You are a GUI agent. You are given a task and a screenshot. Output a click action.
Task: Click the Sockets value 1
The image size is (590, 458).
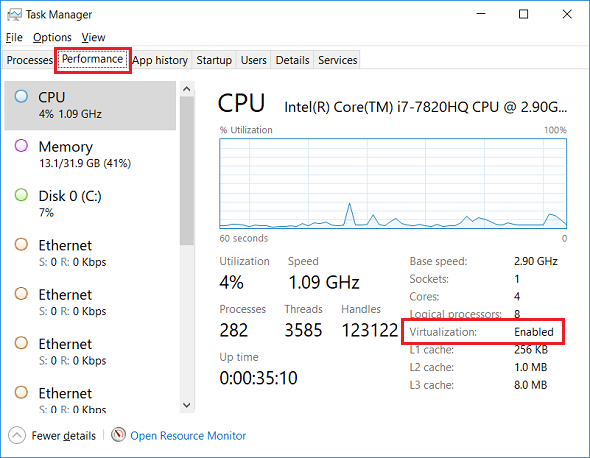coord(517,279)
